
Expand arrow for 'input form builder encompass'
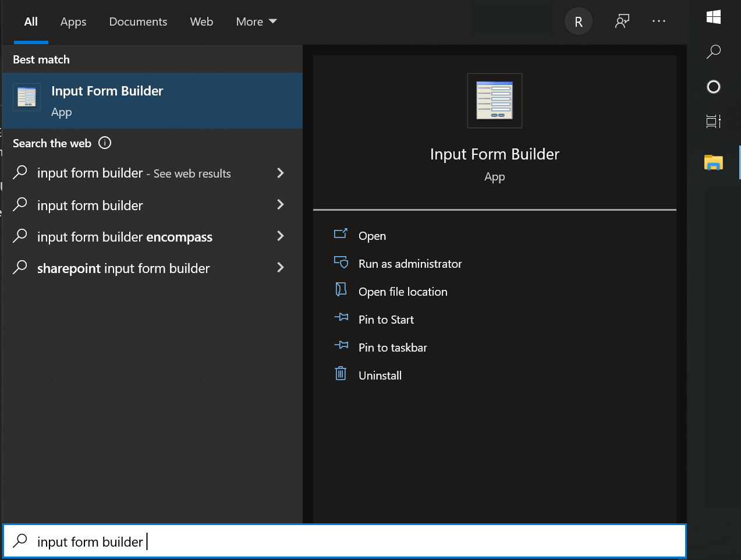point(281,236)
